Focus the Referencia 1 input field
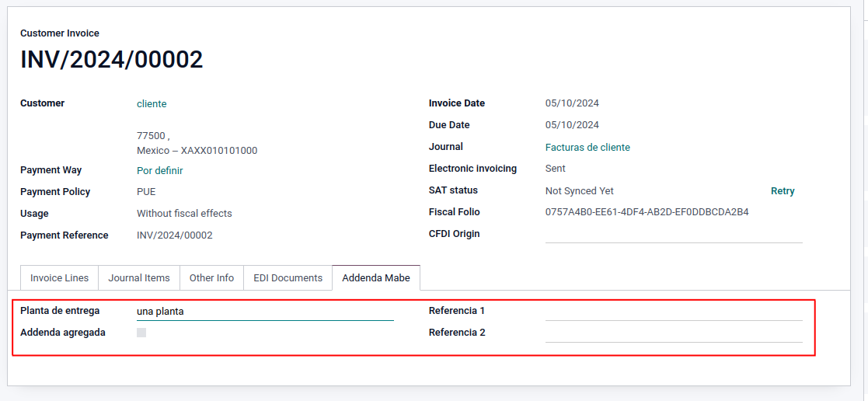Screen dimensions: 868x401 click(x=673, y=312)
